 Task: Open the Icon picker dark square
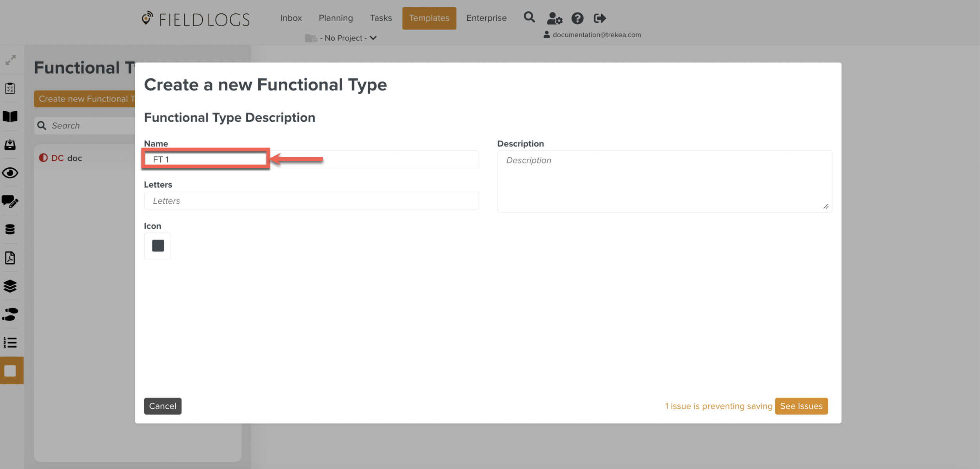[x=158, y=246]
